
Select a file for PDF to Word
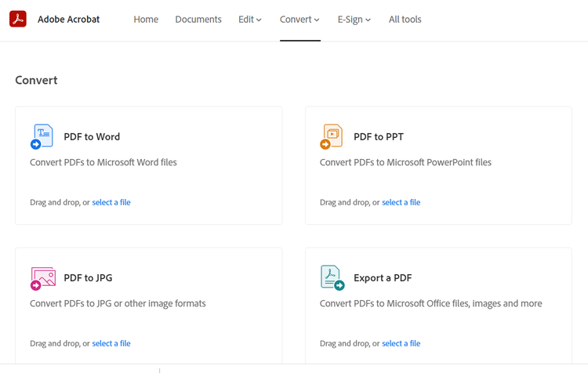pos(111,202)
